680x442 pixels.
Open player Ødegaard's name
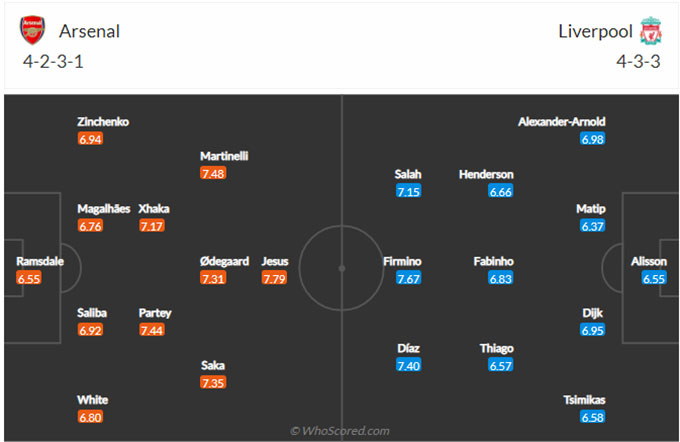(224, 261)
